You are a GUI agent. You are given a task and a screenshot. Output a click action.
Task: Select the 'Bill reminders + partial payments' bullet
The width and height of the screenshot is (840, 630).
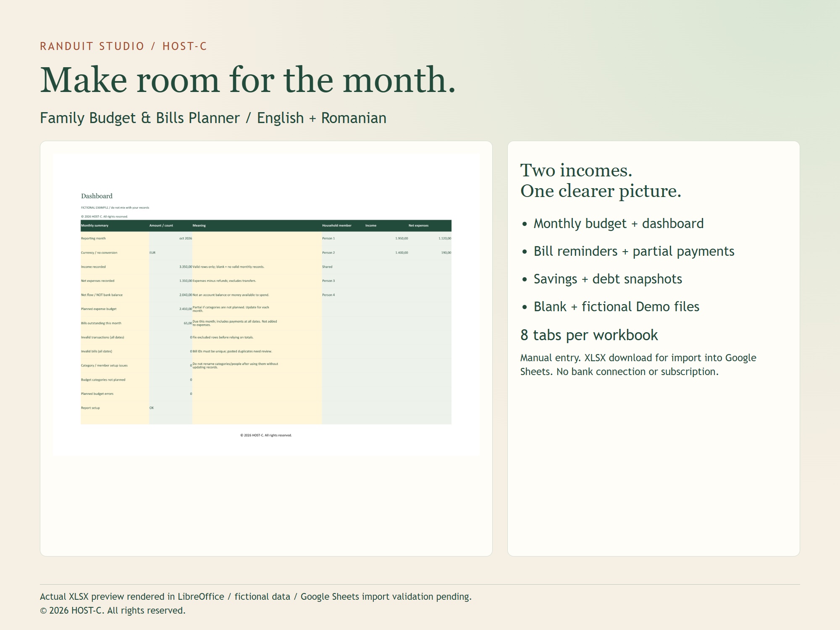[634, 251]
